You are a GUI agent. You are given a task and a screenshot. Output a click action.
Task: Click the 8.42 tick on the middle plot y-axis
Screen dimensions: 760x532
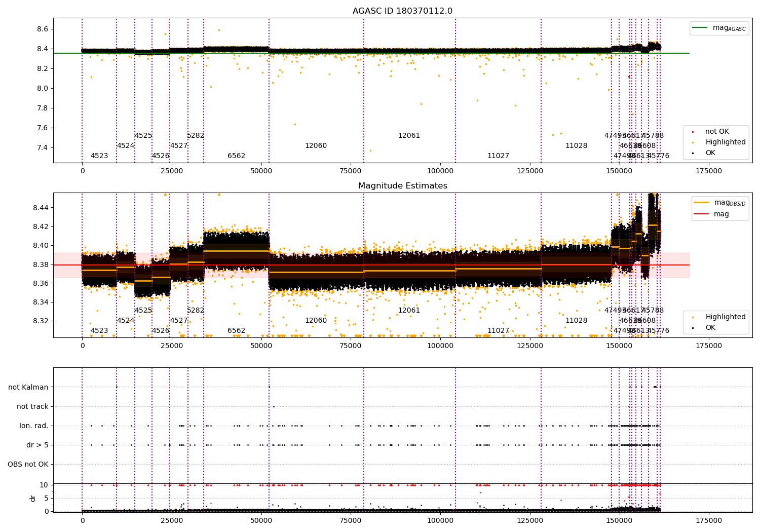pyautogui.click(x=41, y=226)
